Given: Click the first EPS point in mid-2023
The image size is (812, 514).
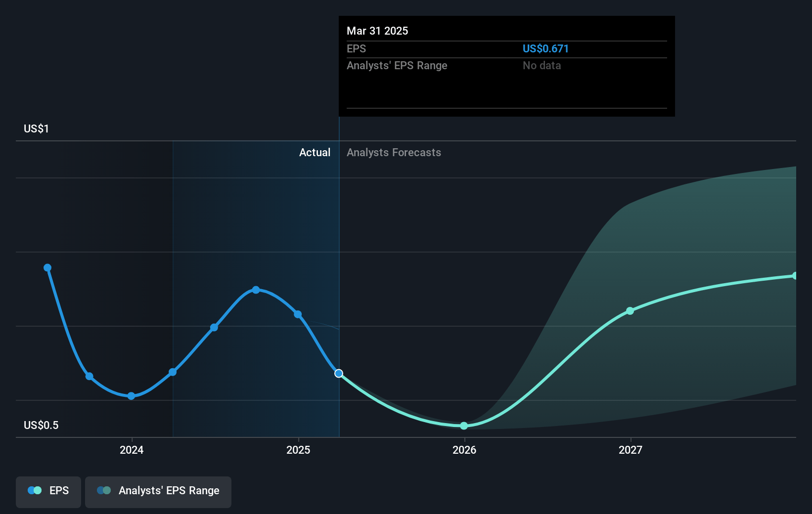Looking at the screenshot, I should pos(47,267).
